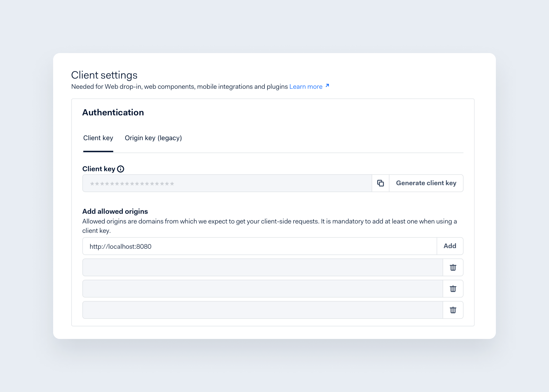This screenshot has width=549, height=392.
Task: Click the bold Client key field label
Action: (x=99, y=169)
